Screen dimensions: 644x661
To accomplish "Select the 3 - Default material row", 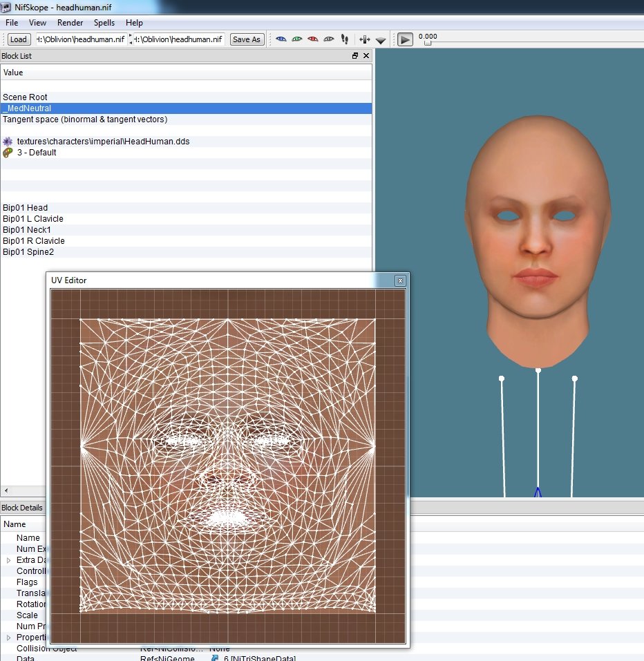I will (186, 153).
